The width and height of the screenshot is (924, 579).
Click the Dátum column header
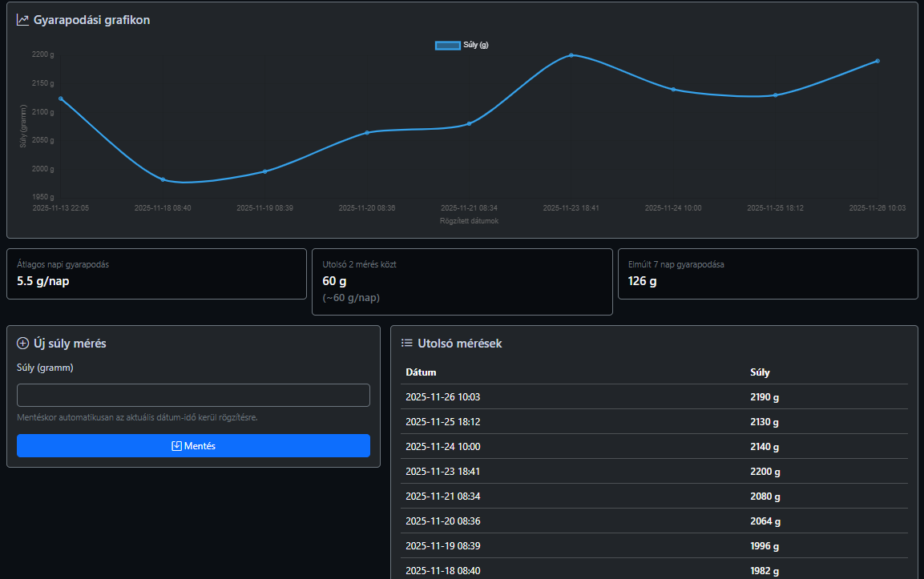click(x=421, y=372)
